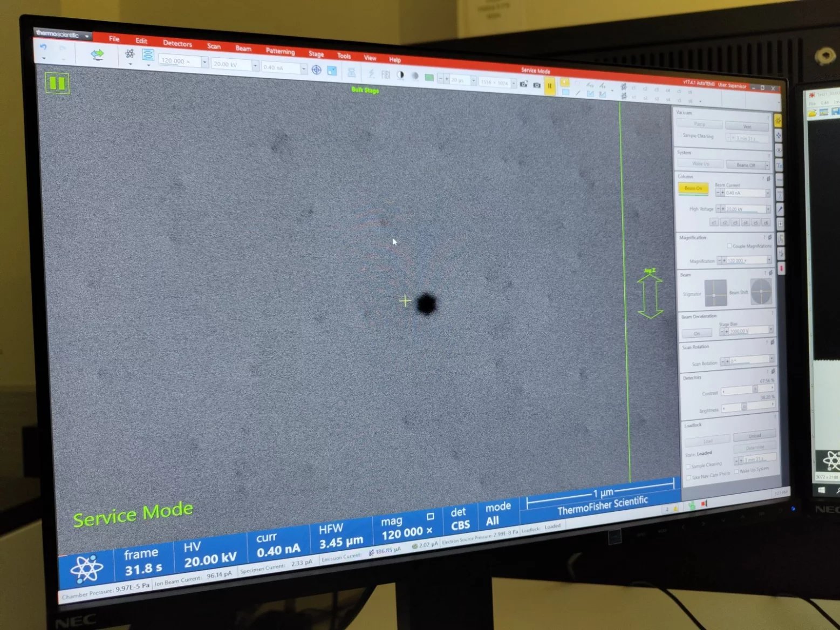Toggle the Wake Up System checkbox

737,471
